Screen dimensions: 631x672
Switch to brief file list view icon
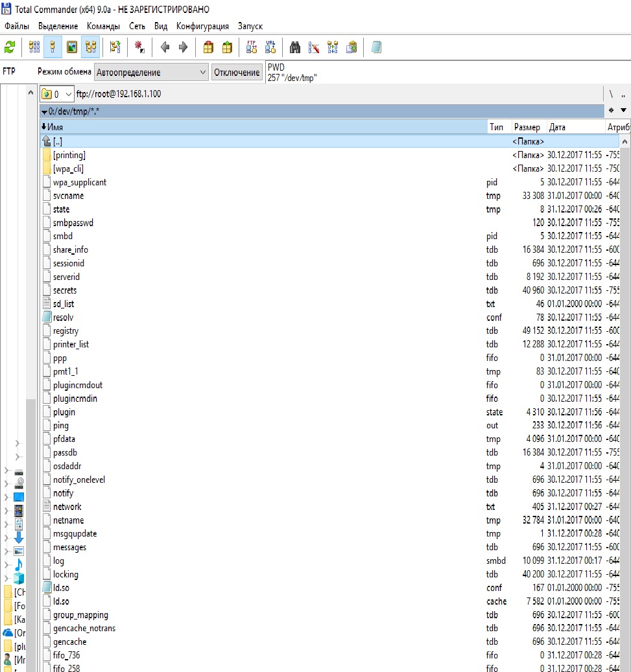coord(34,47)
